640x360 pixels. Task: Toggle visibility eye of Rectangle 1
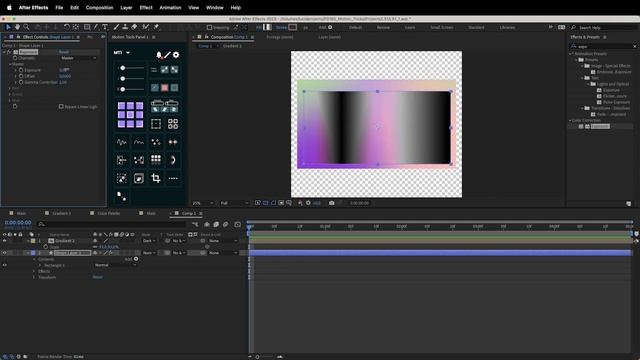[4, 265]
